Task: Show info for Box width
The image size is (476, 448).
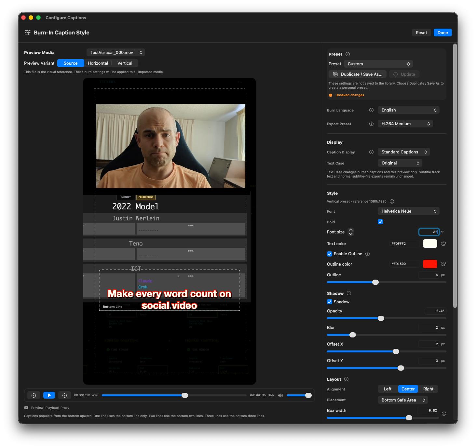Action: tap(444, 414)
